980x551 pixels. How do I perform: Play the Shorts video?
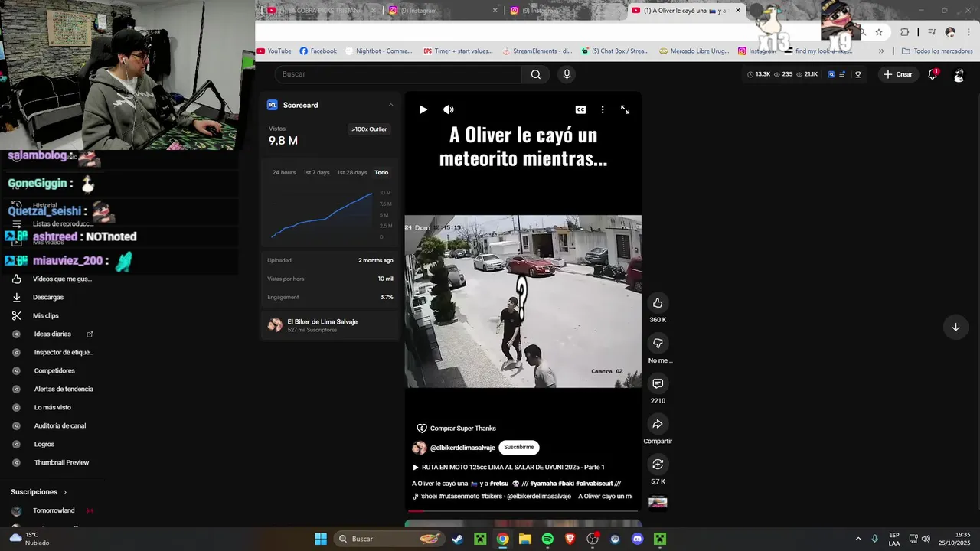(x=423, y=109)
